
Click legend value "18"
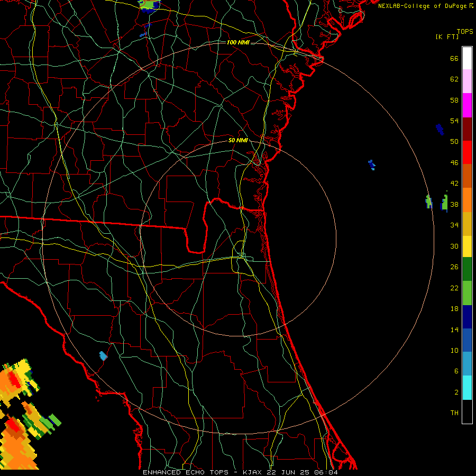point(454,309)
